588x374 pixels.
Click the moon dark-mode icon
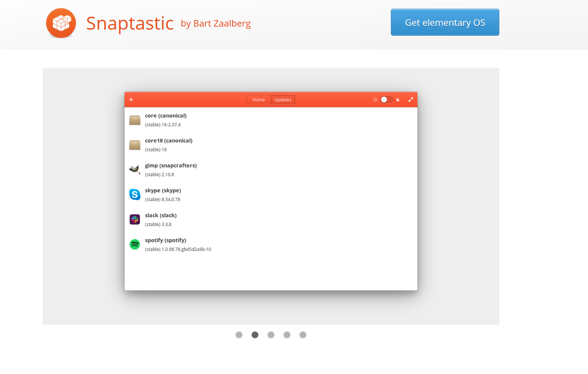tap(398, 100)
